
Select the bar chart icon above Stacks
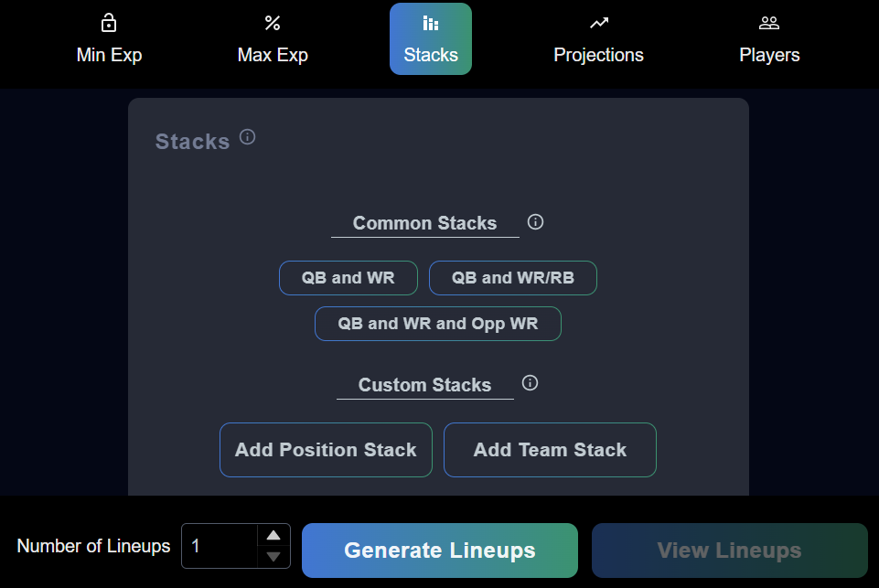[x=430, y=22]
